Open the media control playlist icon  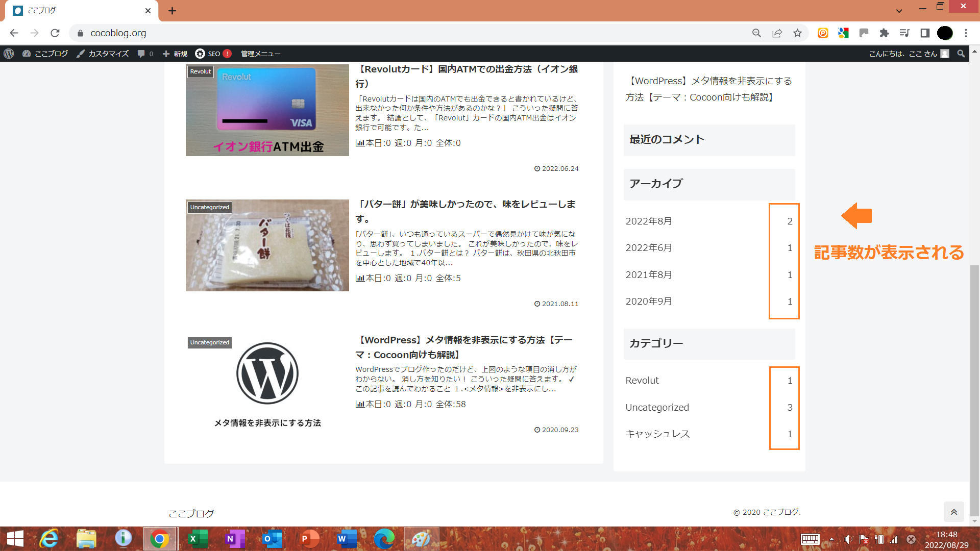click(904, 33)
